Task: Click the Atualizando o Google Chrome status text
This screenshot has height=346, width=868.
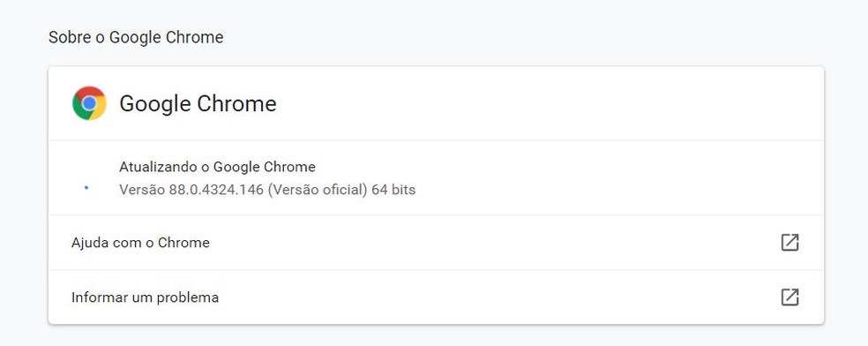Action: tap(217, 167)
